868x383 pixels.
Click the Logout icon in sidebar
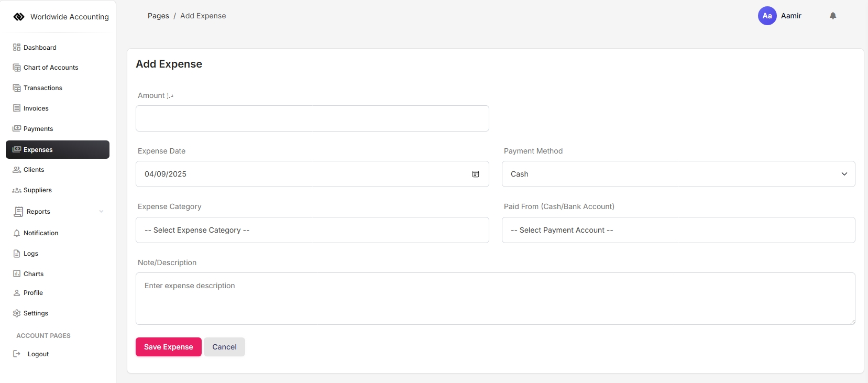click(x=17, y=354)
